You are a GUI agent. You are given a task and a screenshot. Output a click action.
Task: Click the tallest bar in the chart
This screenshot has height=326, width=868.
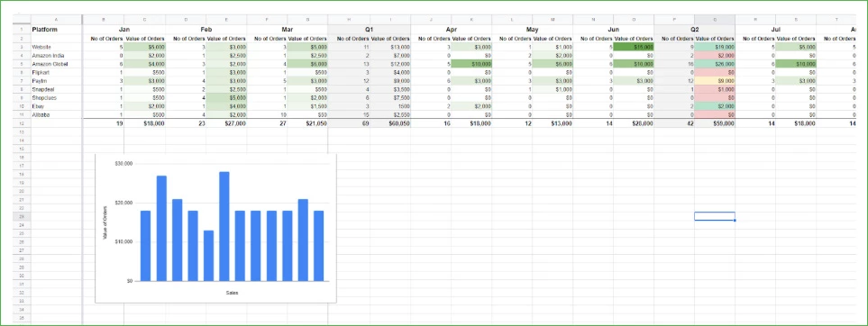tap(224, 226)
